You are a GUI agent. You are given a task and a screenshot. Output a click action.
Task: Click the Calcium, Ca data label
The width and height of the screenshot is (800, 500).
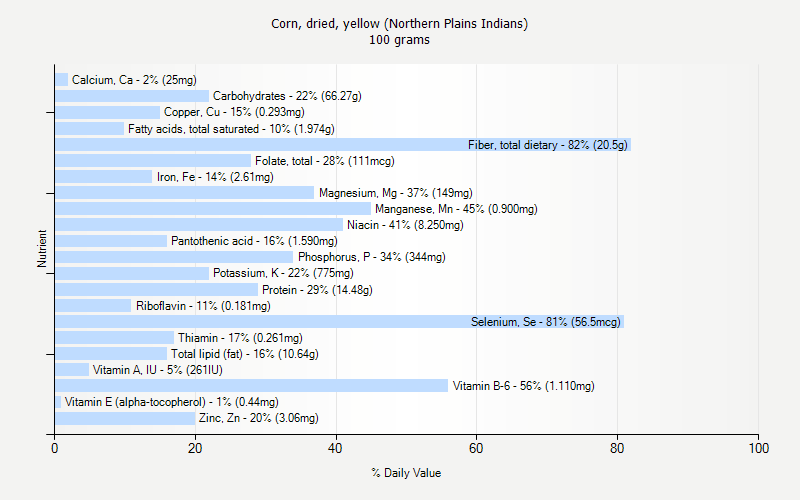point(134,80)
